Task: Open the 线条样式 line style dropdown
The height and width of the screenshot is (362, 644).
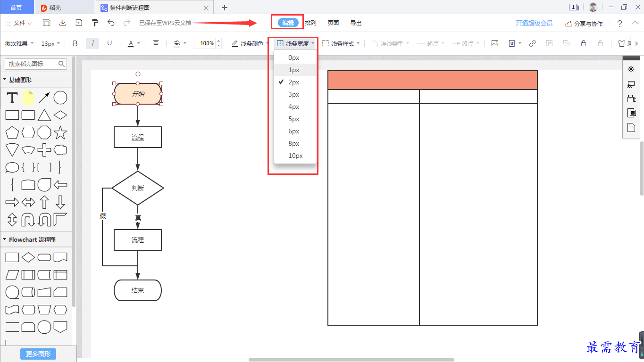Action: click(x=341, y=43)
